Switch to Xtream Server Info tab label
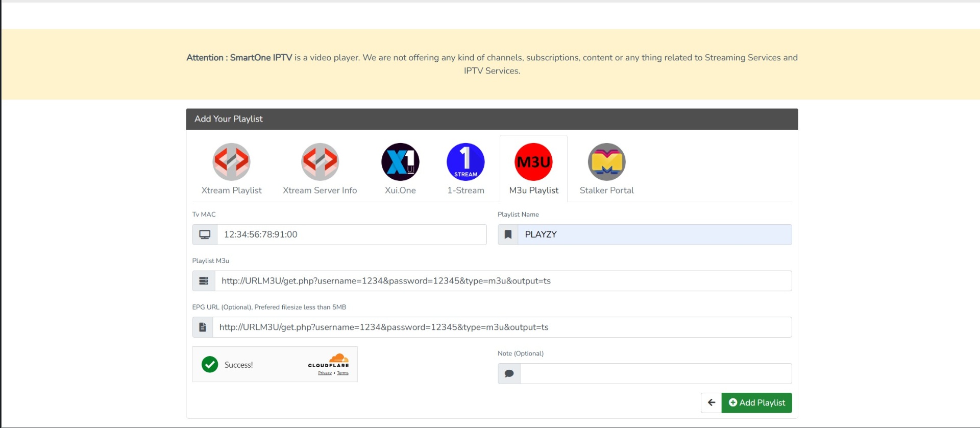 320,190
